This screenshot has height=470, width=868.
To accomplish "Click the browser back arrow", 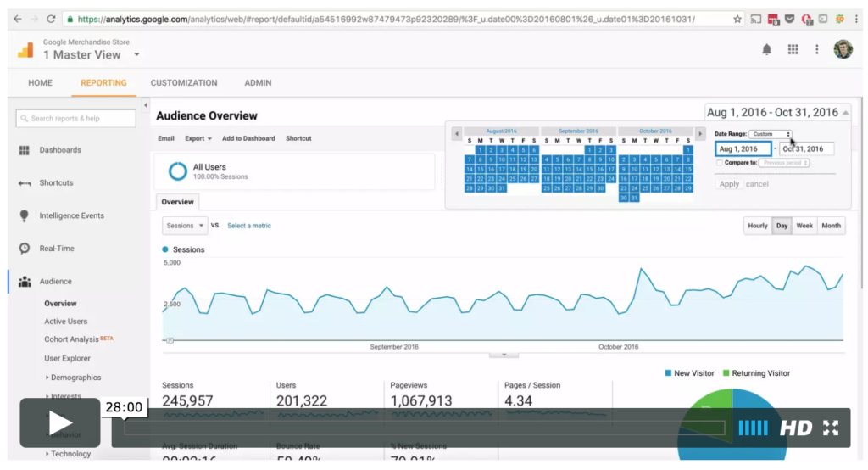I will [18, 19].
